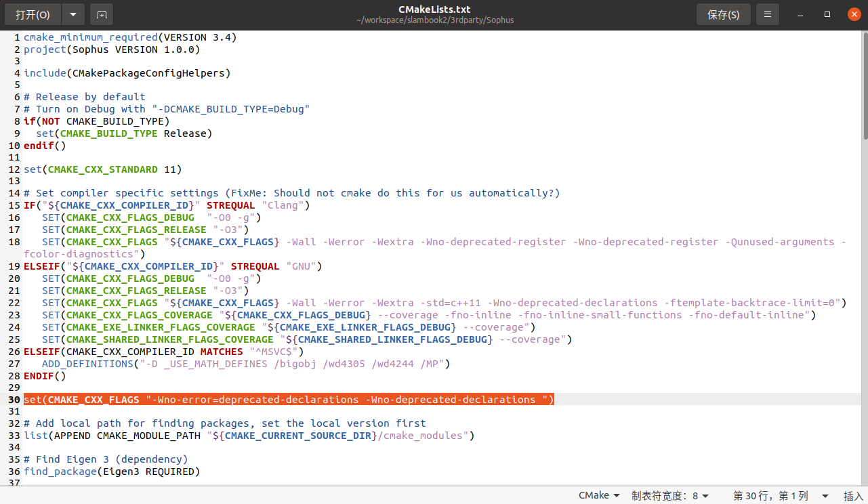Expand the recent files dropdown arrow
868x504 pixels.
point(73,14)
